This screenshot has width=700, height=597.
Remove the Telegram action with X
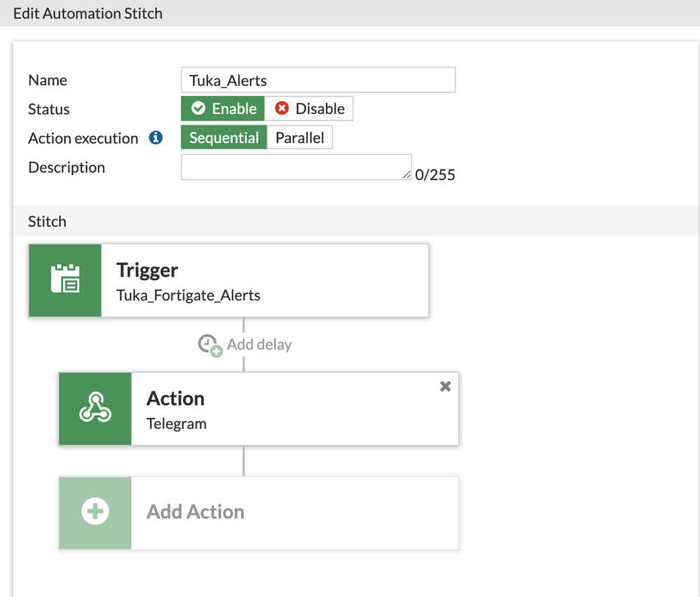point(445,386)
